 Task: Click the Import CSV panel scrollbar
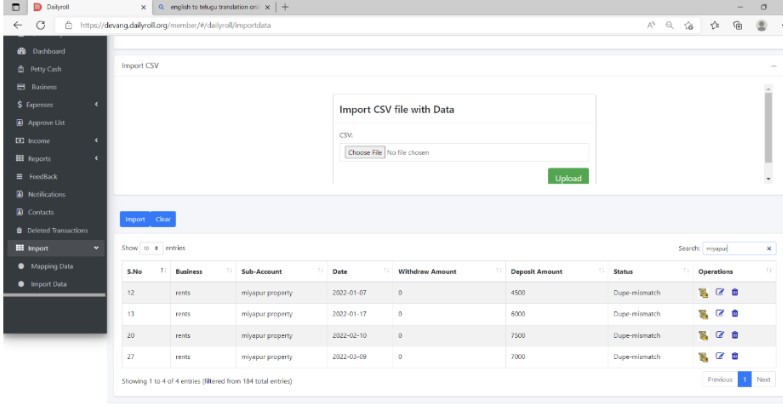click(768, 127)
